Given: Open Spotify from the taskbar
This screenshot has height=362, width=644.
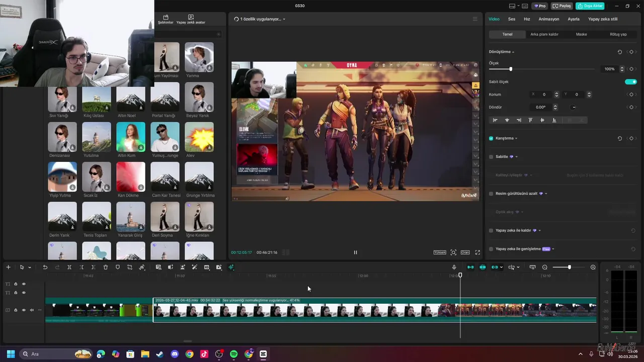Looking at the screenshot, I should pos(233,354).
